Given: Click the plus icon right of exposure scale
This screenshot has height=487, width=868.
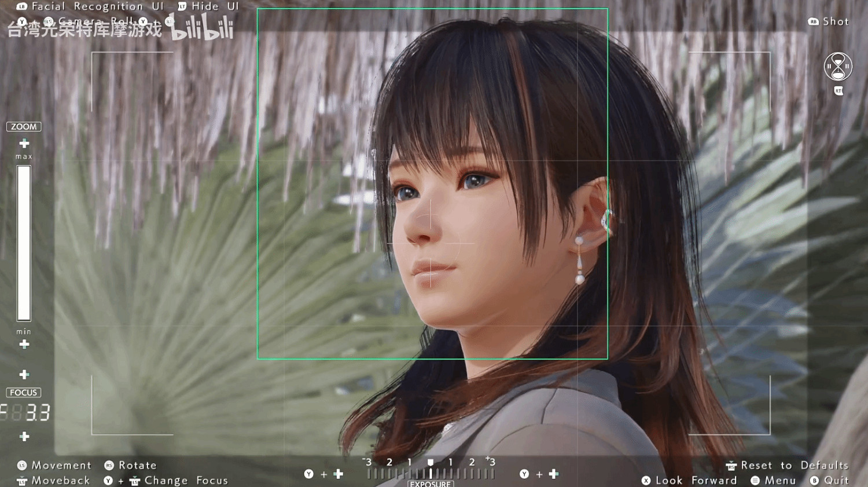Looking at the screenshot, I should point(554,474).
